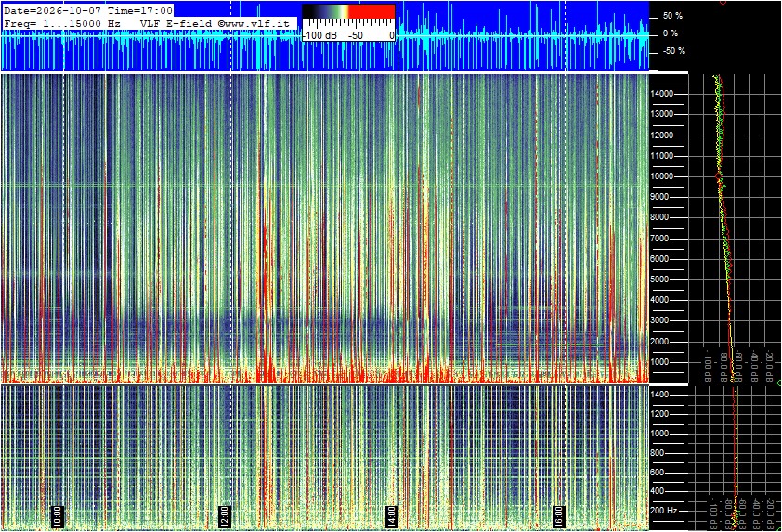Click the 0 % amplitude scale label
The height and width of the screenshot is (532, 782).
671,33
